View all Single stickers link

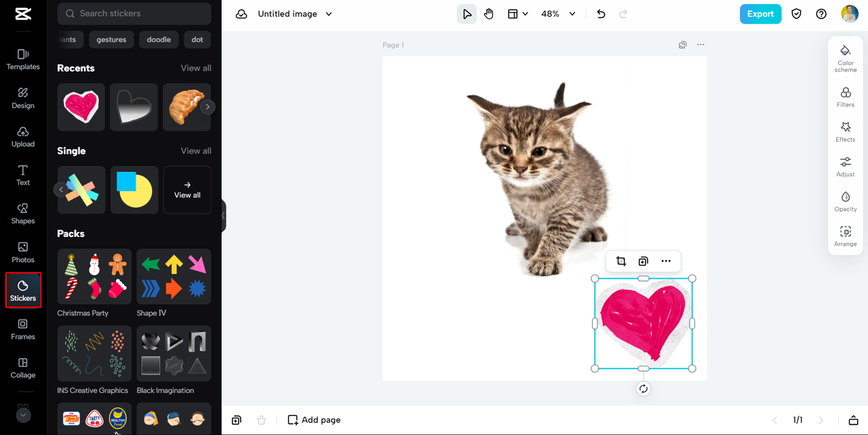tap(196, 151)
